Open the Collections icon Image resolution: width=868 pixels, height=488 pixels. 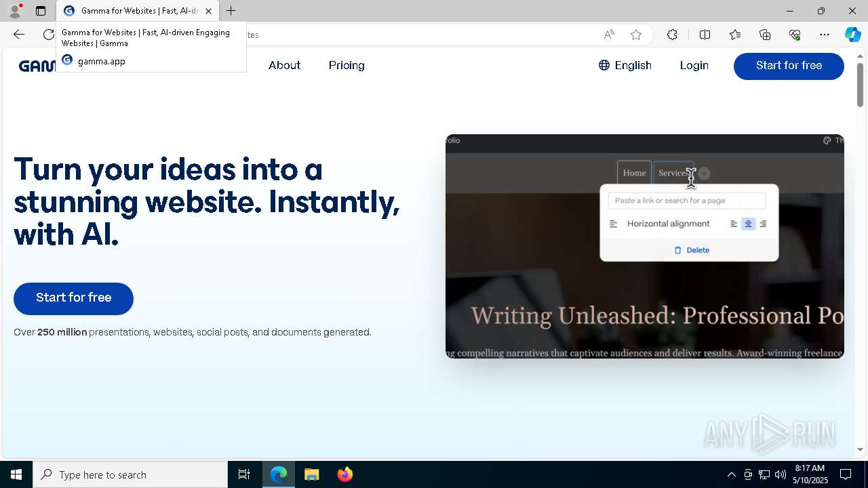point(765,35)
